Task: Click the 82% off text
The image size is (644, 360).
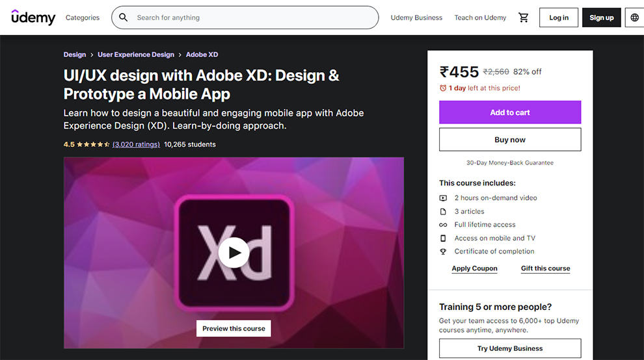Action: click(x=528, y=72)
